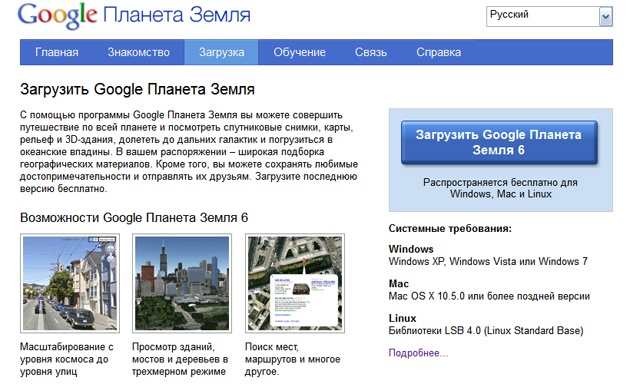The height and width of the screenshot is (384, 640).
Task: Open the Справка tab
Action: click(x=438, y=52)
